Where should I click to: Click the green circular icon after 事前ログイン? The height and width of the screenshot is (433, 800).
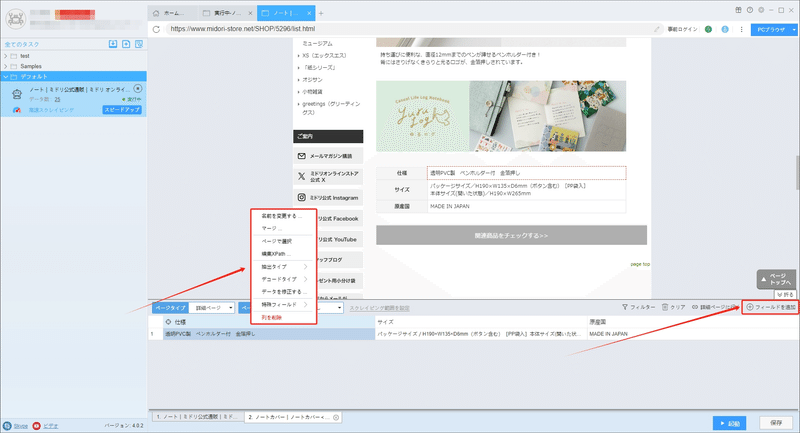pos(708,29)
